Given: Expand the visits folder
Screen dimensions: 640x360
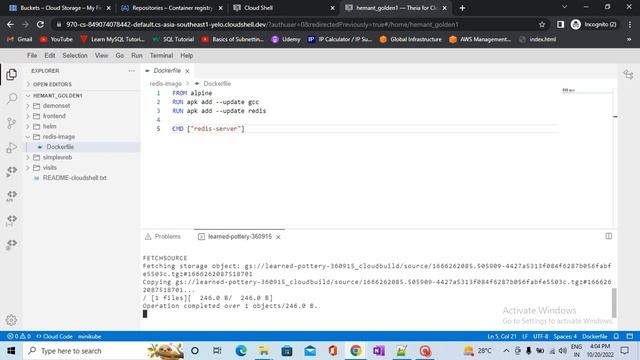Looking at the screenshot, I should 50,168.
